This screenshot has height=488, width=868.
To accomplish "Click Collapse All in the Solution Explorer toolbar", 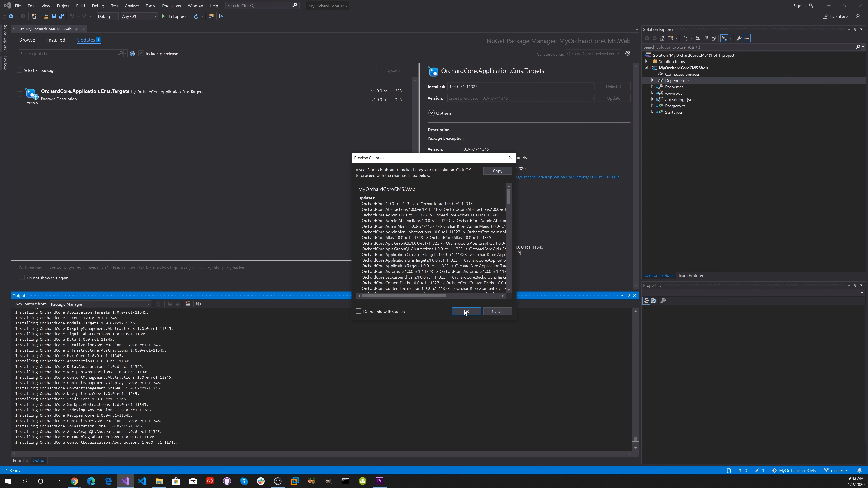I will click(705, 38).
